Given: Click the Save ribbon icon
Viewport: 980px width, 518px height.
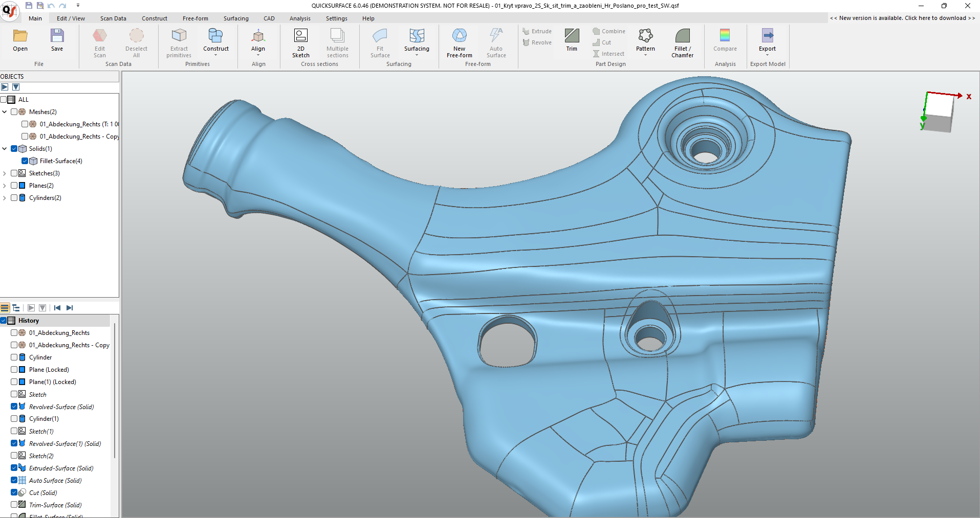Looking at the screenshot, I should [57, 40].
